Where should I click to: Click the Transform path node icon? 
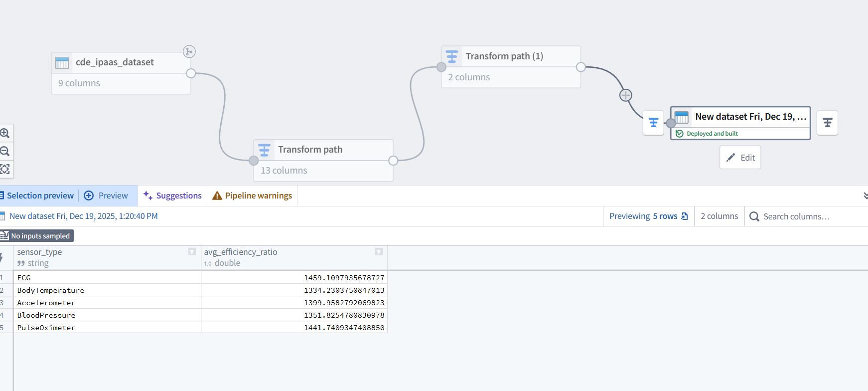[x=265, y=150]
